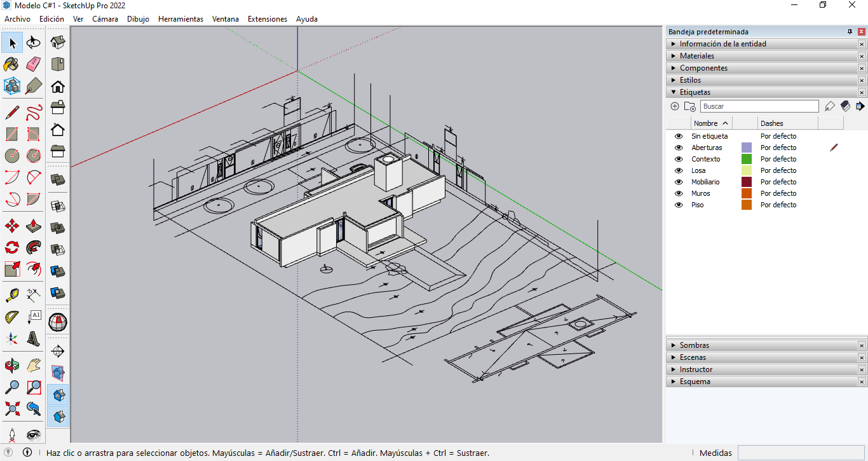Click the add tag plus icon
This screenshot has height=461, width=868.
click(675, 106)
